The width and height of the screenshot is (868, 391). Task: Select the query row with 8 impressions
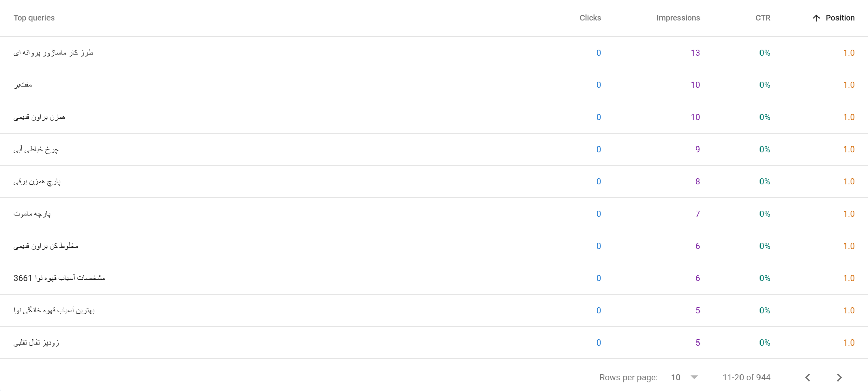pyautogui.click(x=434, y=181)
